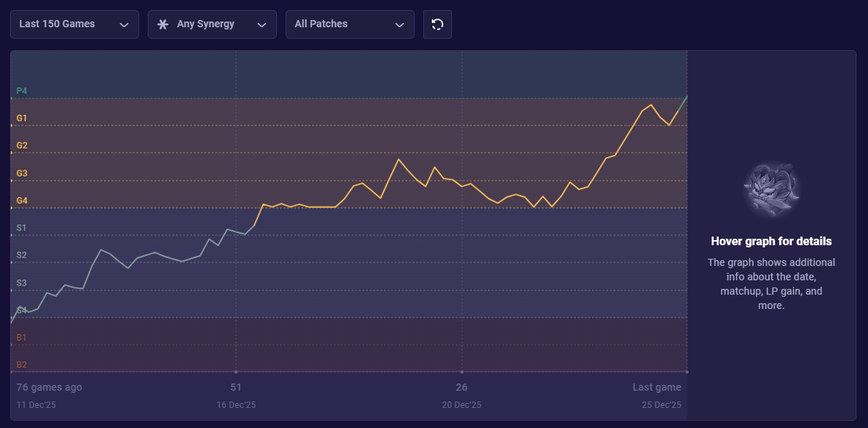Click the 'Hover graph for details' heading

pos(771,242)
